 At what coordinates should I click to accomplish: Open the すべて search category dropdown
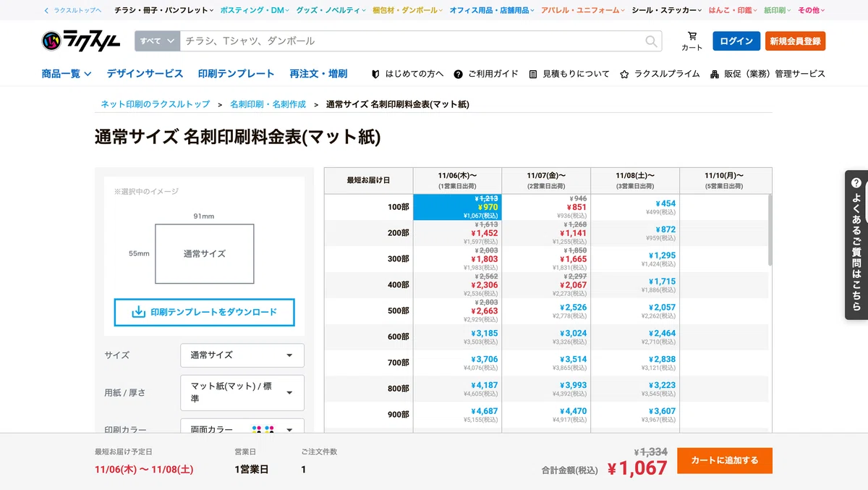pyautogui.click(x=157, y=41)
